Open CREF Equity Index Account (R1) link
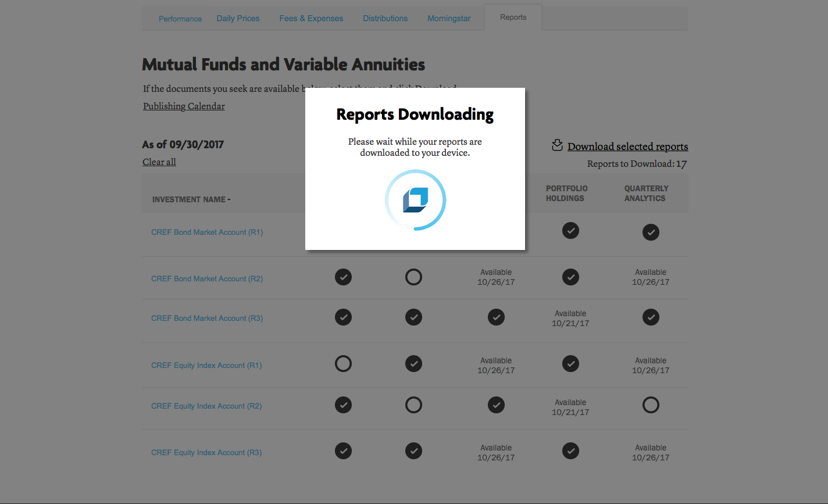The image size is (828, 504). 206,365
